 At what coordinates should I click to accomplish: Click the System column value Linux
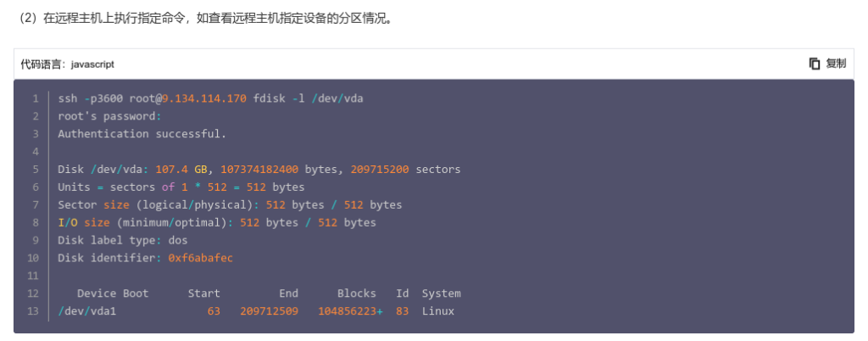coord(438,311)
